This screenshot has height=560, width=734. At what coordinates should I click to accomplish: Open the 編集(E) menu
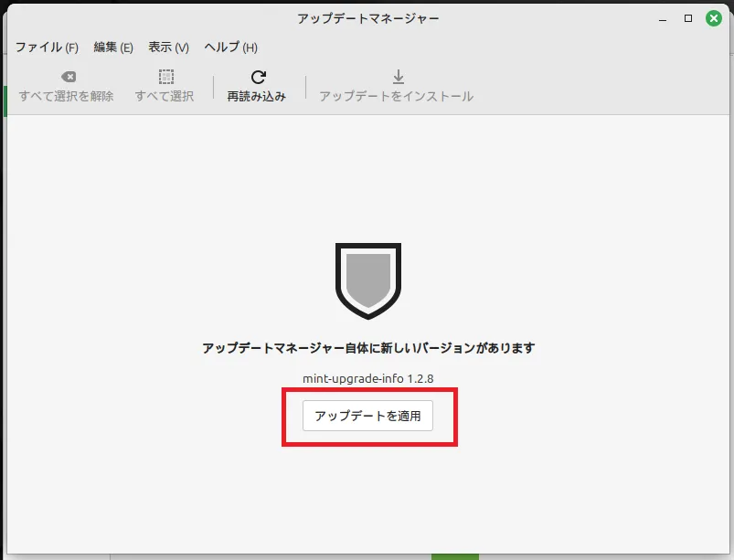pyautogui.click(x=113, y=48)
